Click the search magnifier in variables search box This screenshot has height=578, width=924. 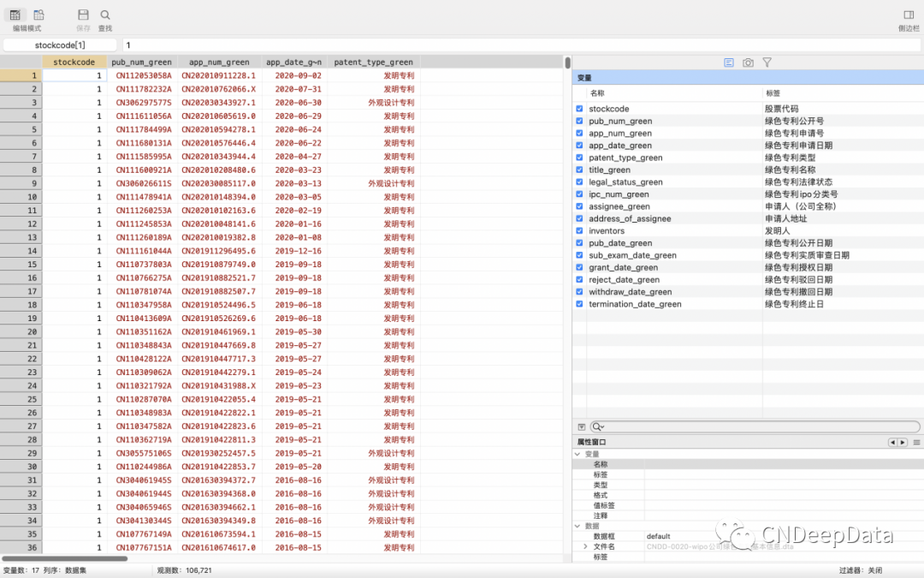597,427
